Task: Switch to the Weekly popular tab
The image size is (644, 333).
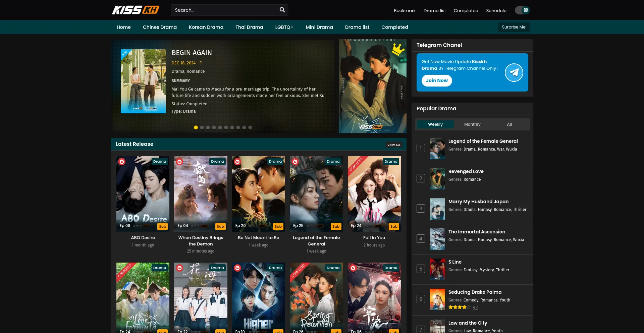Action: tap(435, 124)
